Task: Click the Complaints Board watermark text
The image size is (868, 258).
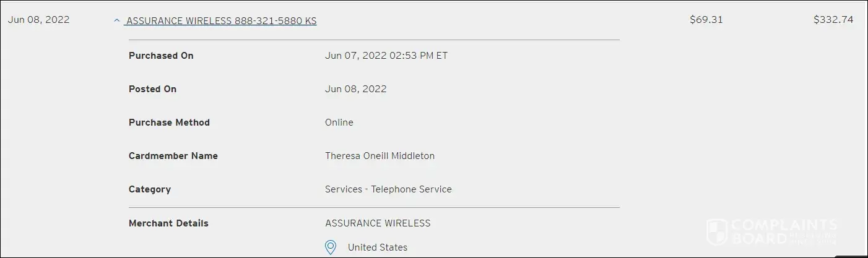Action: (784, 231)
